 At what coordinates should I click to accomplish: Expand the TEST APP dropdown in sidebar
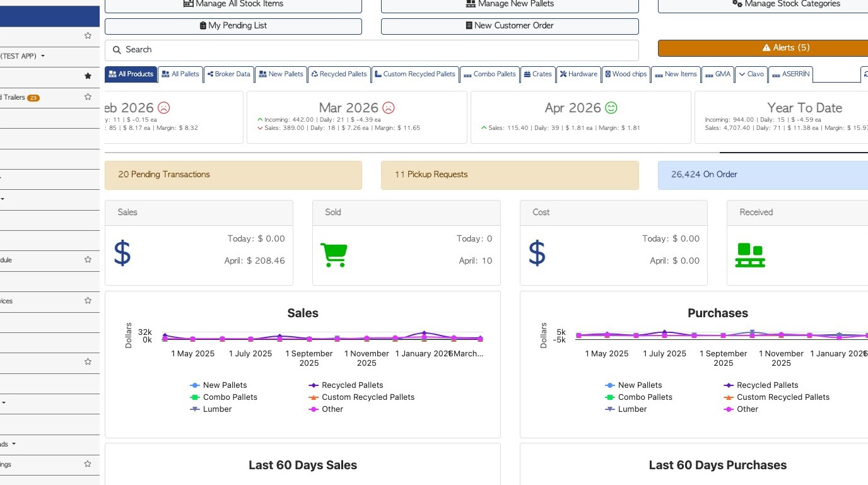pos(43,56)
